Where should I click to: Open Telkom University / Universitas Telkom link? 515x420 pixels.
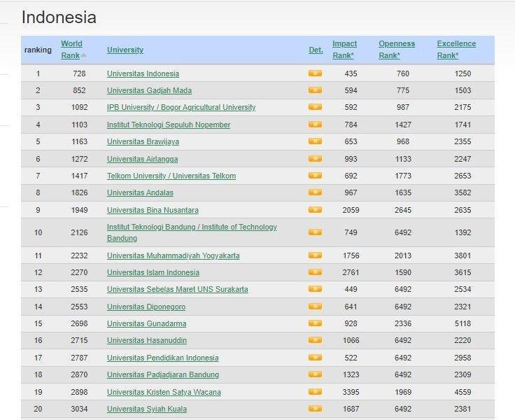(171, 176)
